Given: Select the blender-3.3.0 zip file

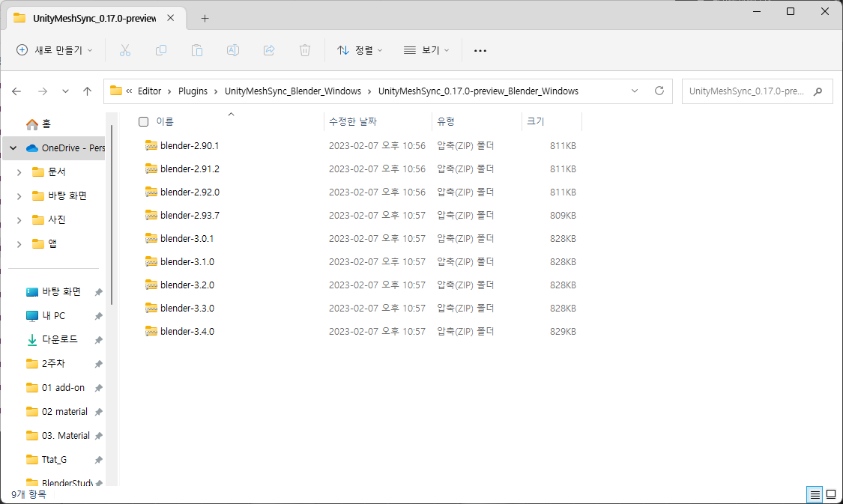Looking at the screenshot, I should 187,309.
